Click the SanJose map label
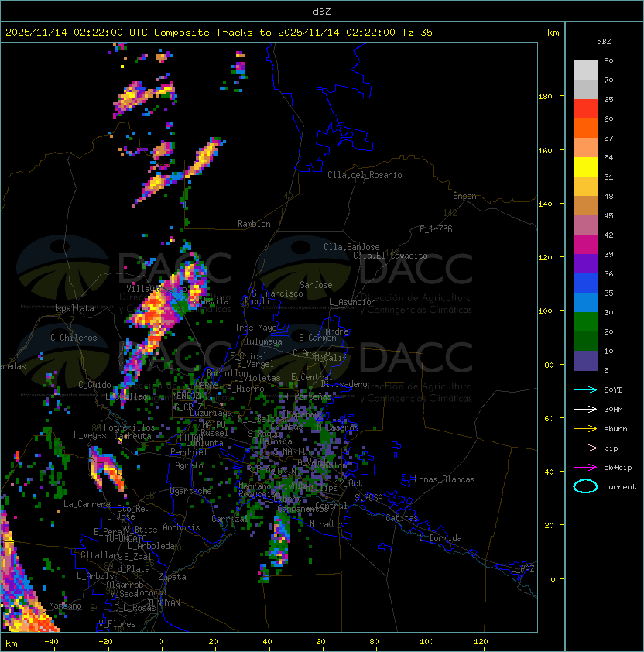 click(x=316, y=285)
